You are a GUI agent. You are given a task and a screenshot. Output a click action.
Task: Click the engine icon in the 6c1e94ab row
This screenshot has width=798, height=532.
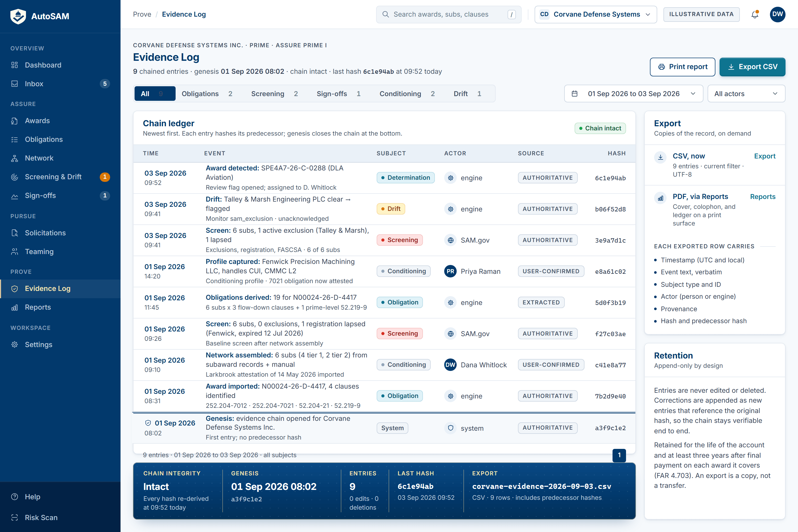click(450, 178)
